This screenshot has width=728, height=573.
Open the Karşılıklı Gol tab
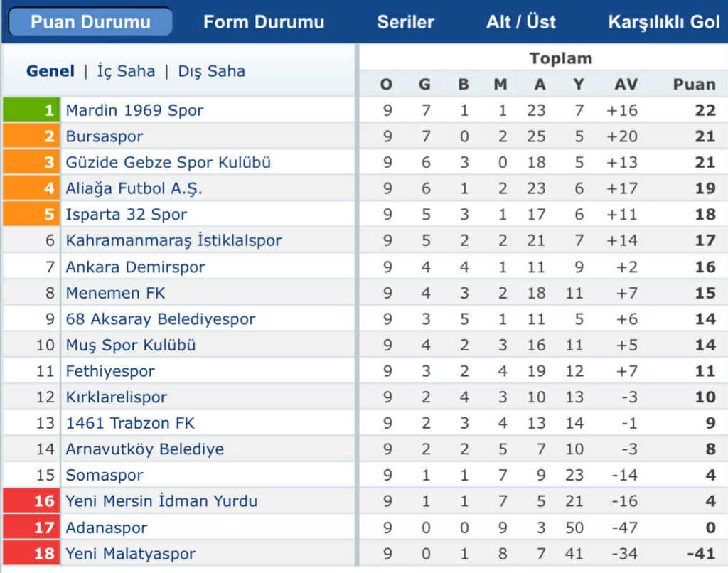(663, 22)
